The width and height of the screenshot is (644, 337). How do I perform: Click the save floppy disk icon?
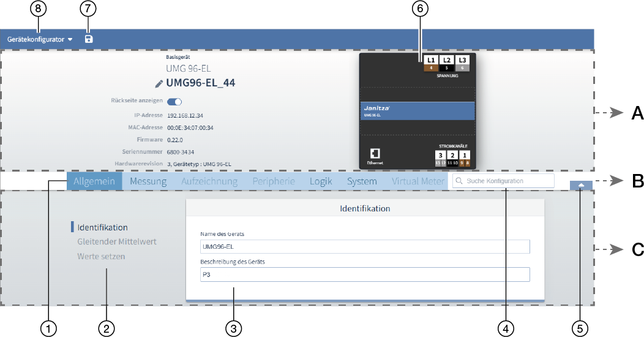tap(89, 39)
